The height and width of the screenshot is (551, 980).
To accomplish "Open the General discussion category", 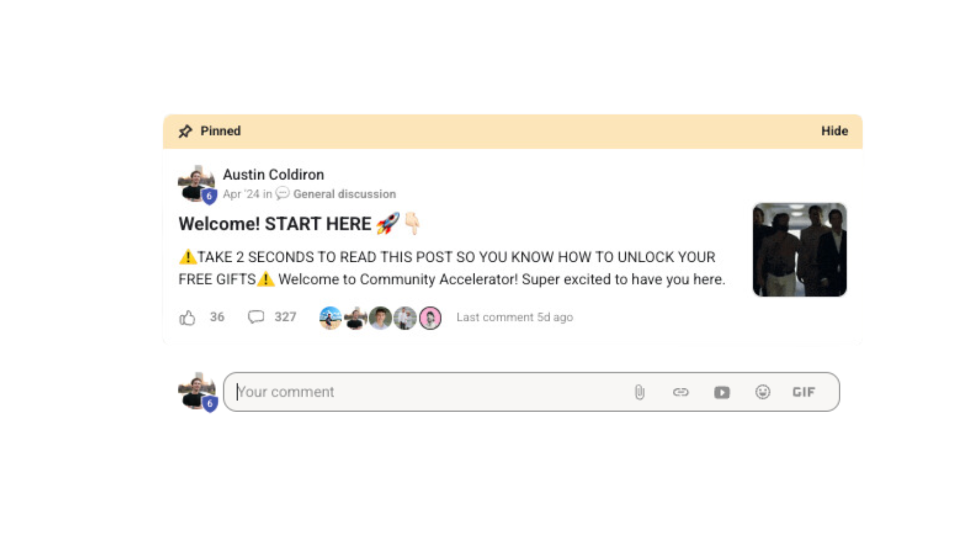I will tap(345, 194).
